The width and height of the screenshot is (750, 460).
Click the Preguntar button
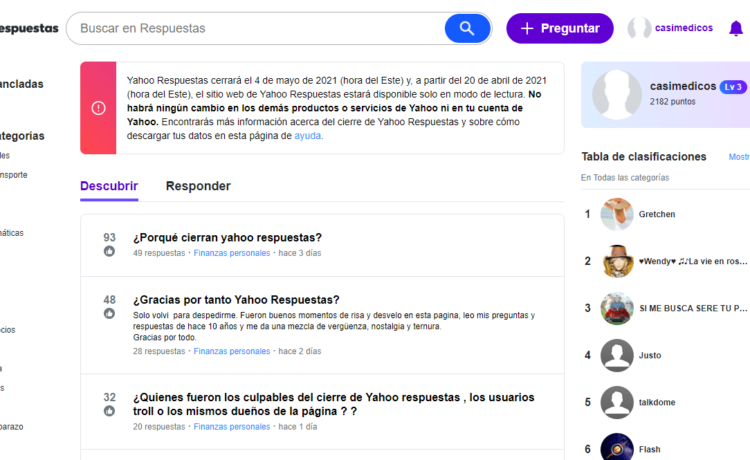[560, 28]
